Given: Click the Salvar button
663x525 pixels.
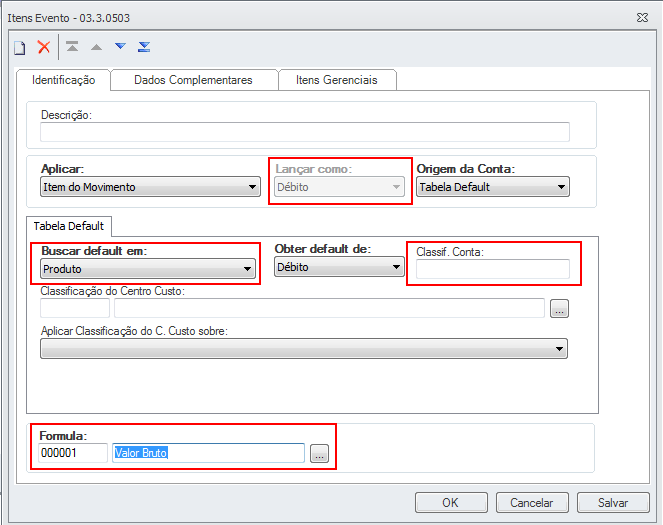Looking at the screenshot, I should click(613, 503).
